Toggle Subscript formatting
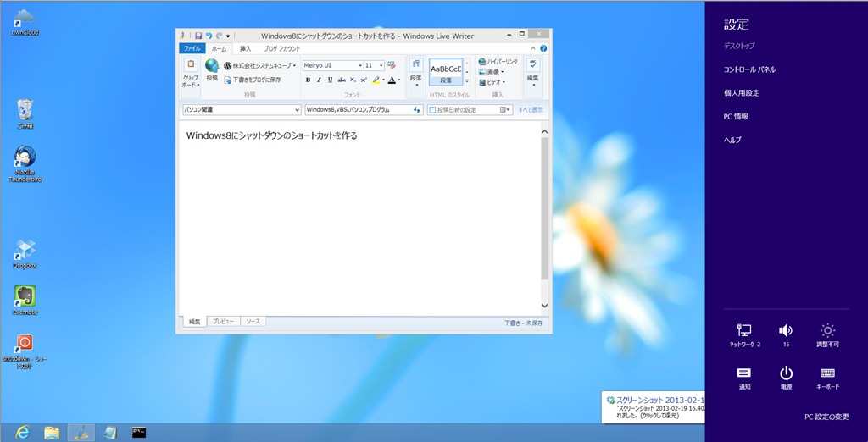868x442 pixels. tap(353, 80)
